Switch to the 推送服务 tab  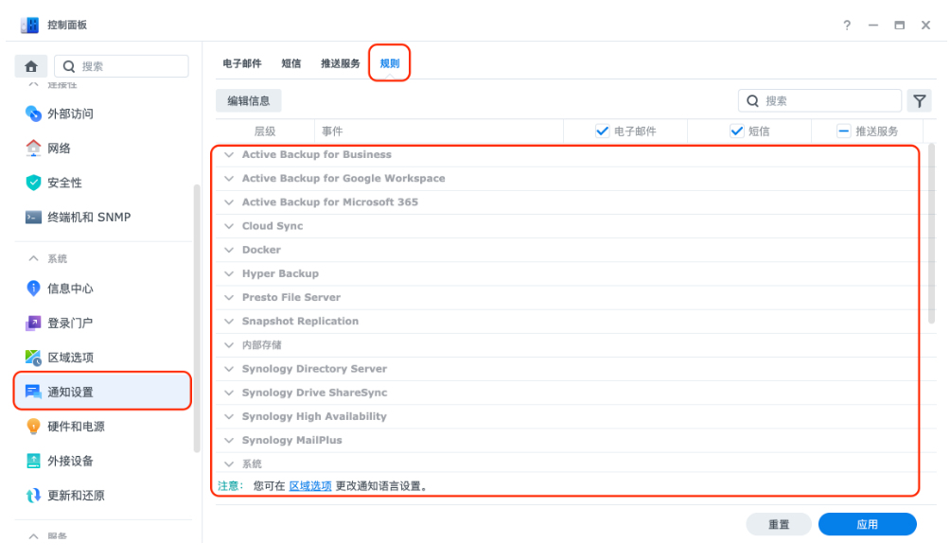click(x=341, y=63)
